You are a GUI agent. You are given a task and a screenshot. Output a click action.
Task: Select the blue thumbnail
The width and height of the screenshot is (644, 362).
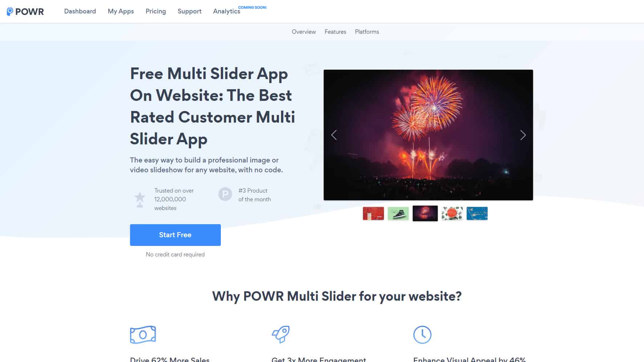[x=477, y=214]
